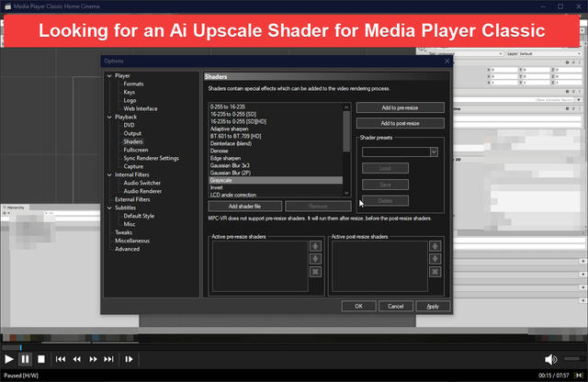The image size is (588, 382).
Task: Open Audio Switcher options page
Action: [x=142, y=183]
